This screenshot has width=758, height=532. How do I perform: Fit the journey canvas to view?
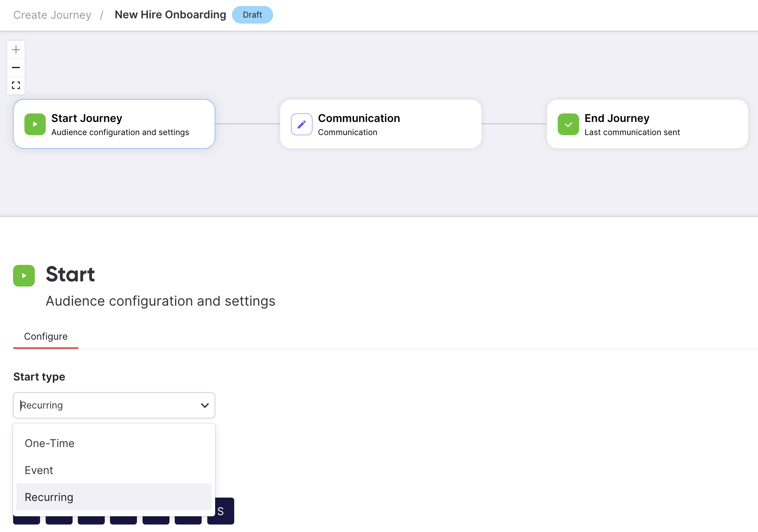16,86
